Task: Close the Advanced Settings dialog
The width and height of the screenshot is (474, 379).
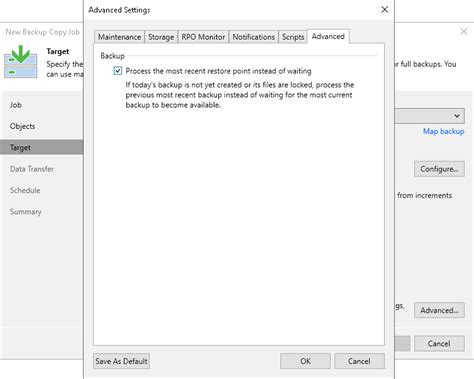Action: click(x=384, y=10)
